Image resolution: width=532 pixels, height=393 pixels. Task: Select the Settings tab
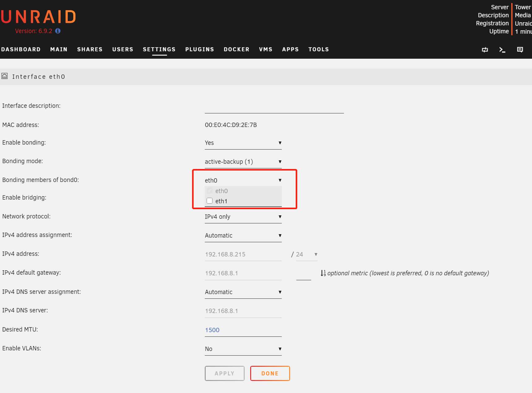click(x=159, y=49)
